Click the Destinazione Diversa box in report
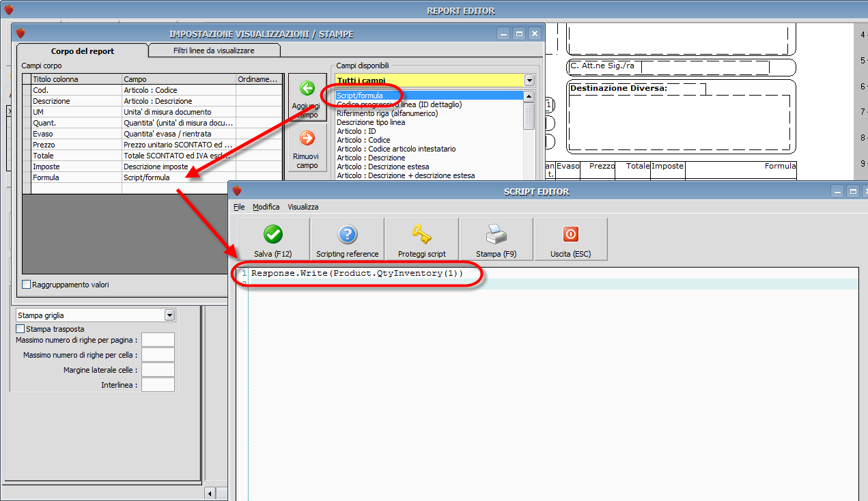The image size is (868, 501). [x=682, y=117]
